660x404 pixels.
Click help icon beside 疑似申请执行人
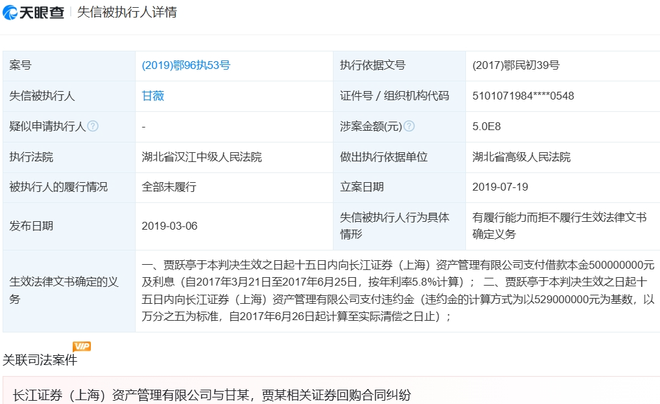(93, 127)
